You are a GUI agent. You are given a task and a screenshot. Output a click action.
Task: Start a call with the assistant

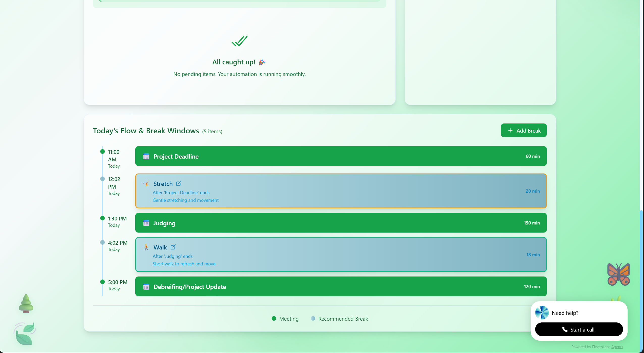click(x=579, y=330)
